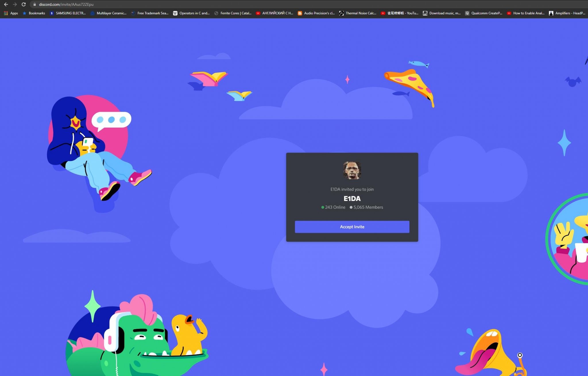The height and width of the screenshot is (376, 588).
Task: Open the Apps grid shortcut
Action: 11,13
